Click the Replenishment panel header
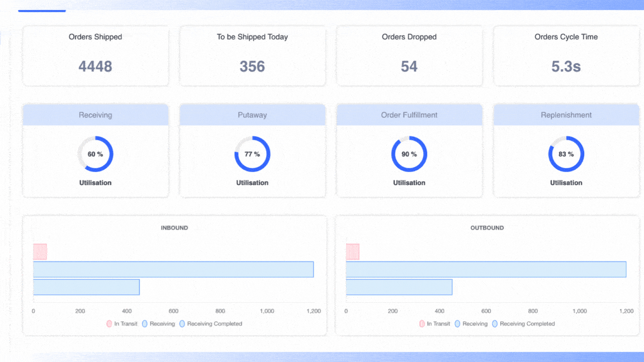The width and height of the screenshot is (644, 362). (x=566, y=115)
